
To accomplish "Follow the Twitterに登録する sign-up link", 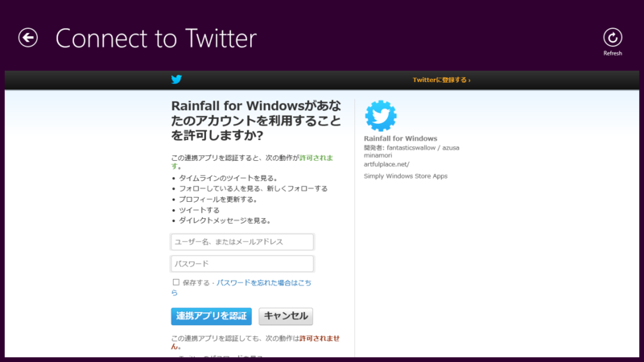I will click(441, 80).
